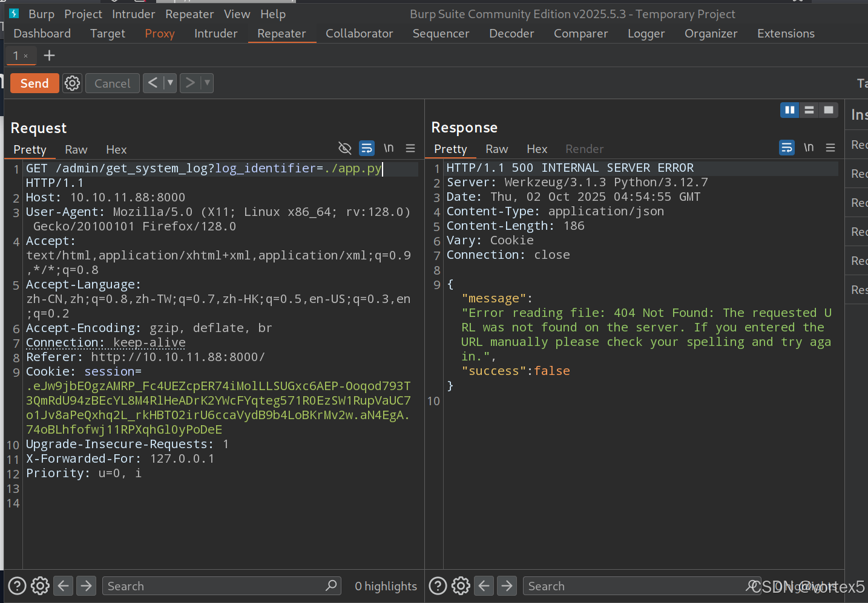Viewport: 868px width, 603px height.
Task: Go to next Request search match
Action: [x=87, y=585]
